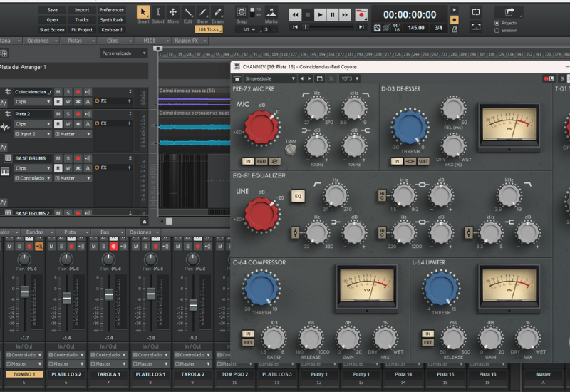The width and height of the screenshot is (570, 392).
Task: Choose the Select tool I-beam icon
Action: point(158,12)
